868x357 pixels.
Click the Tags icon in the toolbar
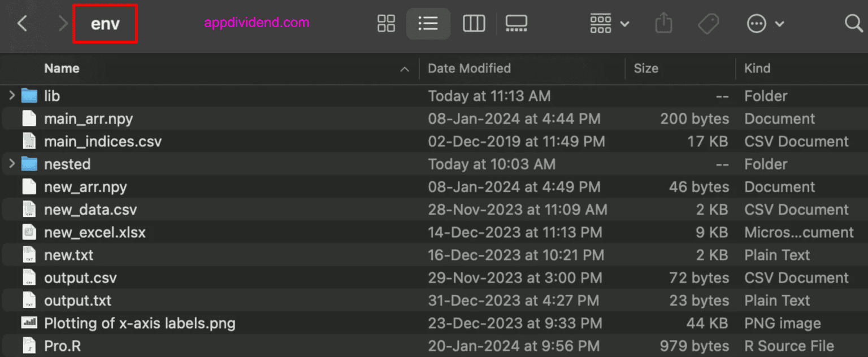click(x=709, y=23)
